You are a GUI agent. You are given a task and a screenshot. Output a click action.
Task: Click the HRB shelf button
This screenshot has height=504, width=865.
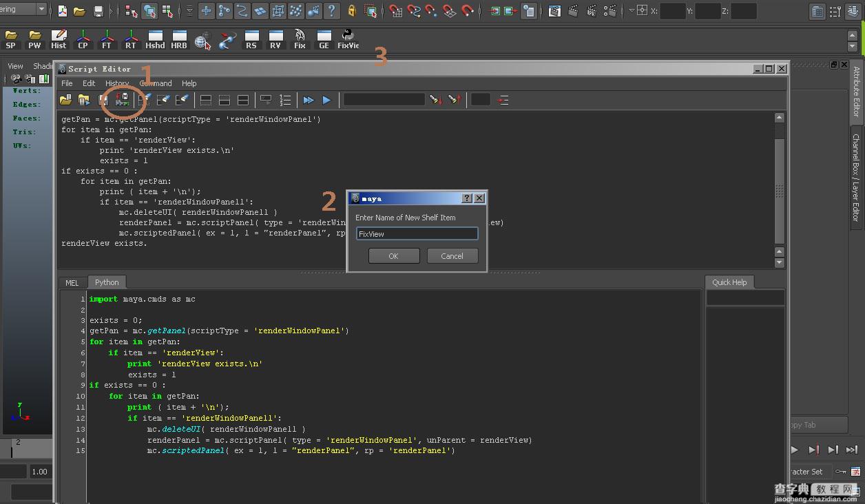click(x=179, y=39)
